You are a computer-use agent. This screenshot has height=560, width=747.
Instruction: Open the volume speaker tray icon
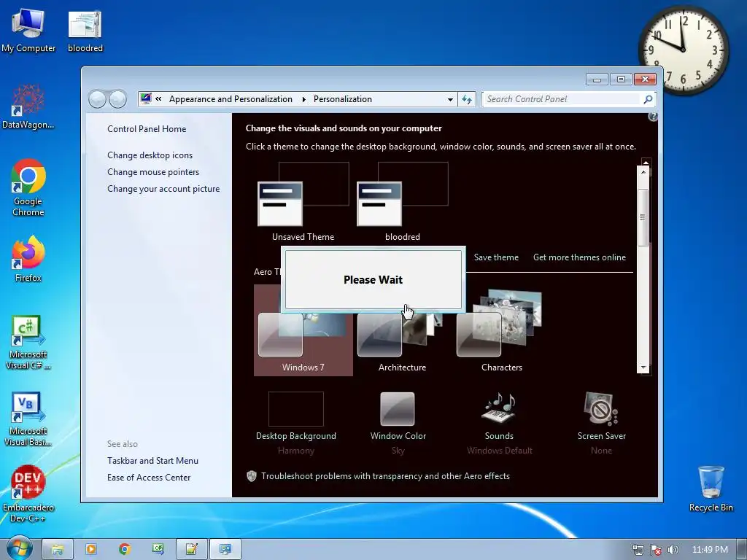(673, 550)
